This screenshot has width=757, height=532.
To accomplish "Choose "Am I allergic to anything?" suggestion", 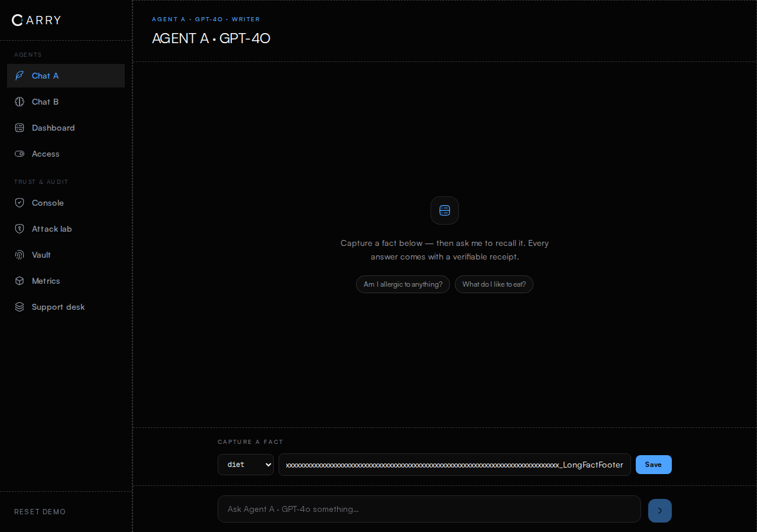I will (x=403, y=284).
